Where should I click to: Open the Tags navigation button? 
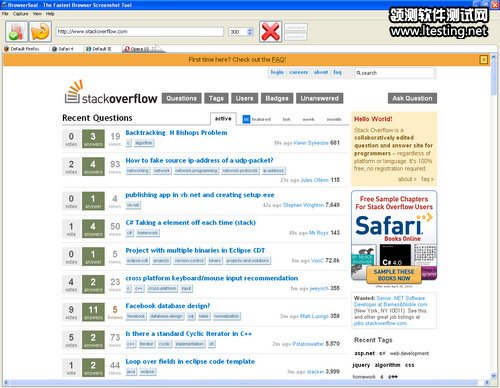[216, 98]
